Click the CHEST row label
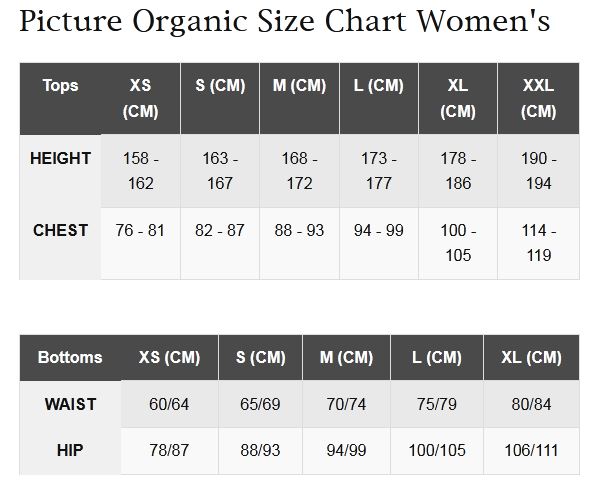 tap(60, 243)
